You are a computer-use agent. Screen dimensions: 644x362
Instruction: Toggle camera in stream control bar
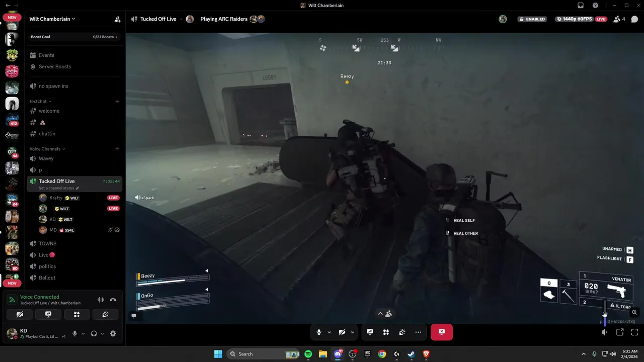[x=342, y=332]
